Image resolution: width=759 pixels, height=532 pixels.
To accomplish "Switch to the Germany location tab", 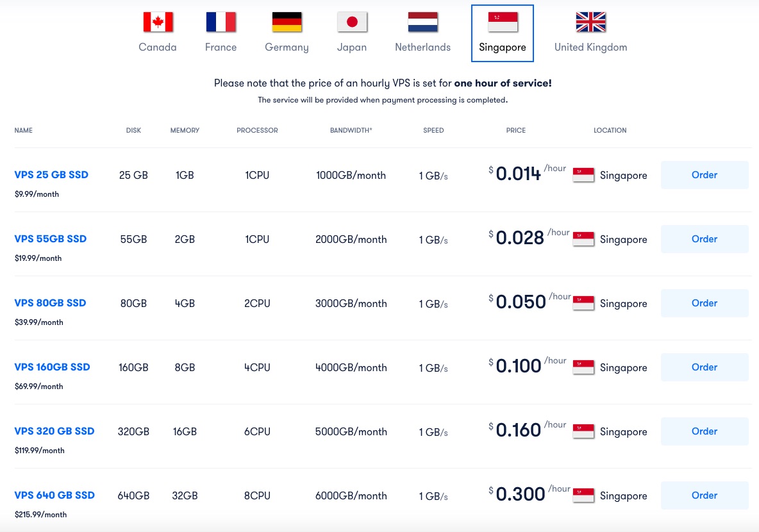I will point(287,47).
